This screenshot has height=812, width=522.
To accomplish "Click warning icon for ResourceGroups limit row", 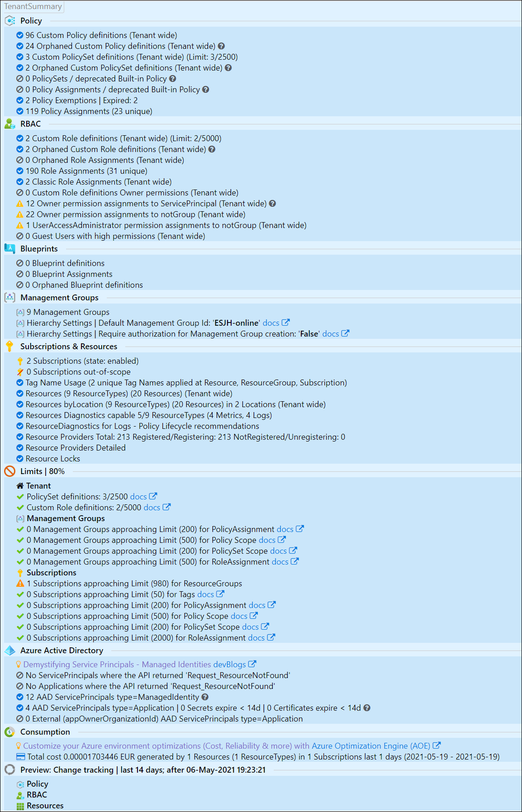I will [20, 584].
